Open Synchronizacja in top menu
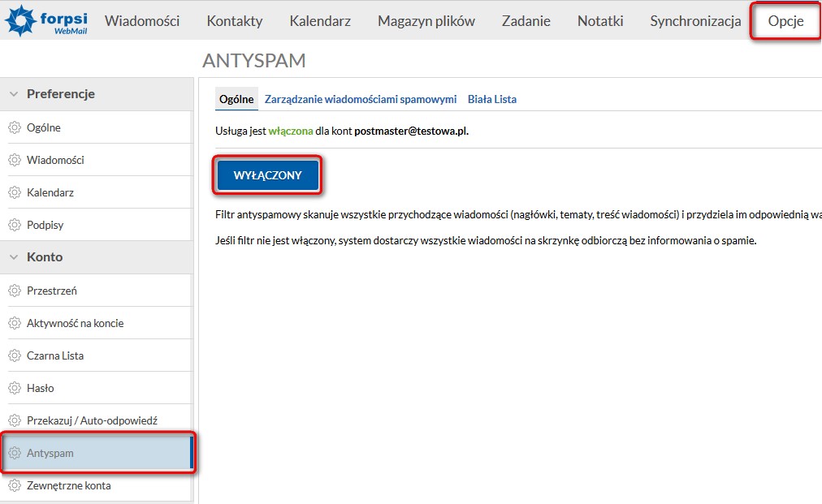The image size is (822, 504). pyautogui.click(x=695, y=21)
